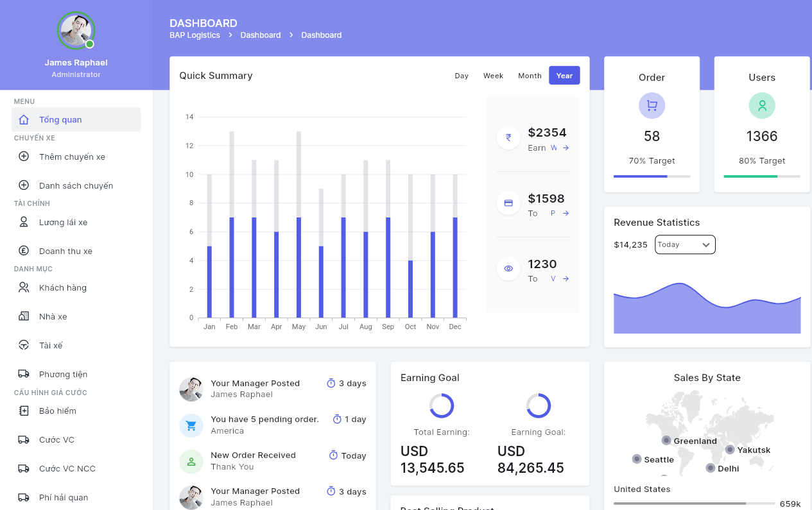This screenshot has width=812, height=510.
Task: Click the rupee icon beside $2354
Action: (x=508, y=137)
